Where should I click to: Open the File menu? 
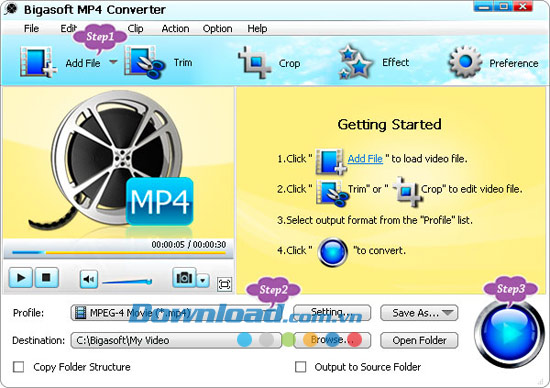point(31,28)
